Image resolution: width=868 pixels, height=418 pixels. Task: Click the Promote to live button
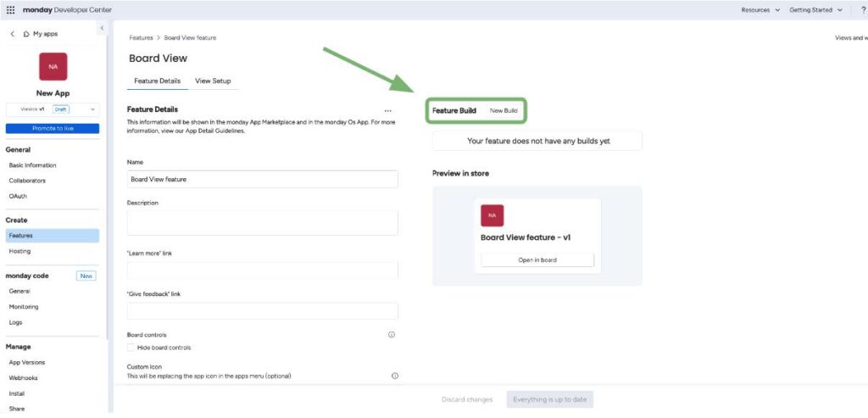pyautogui.click(x=53, y=128)
